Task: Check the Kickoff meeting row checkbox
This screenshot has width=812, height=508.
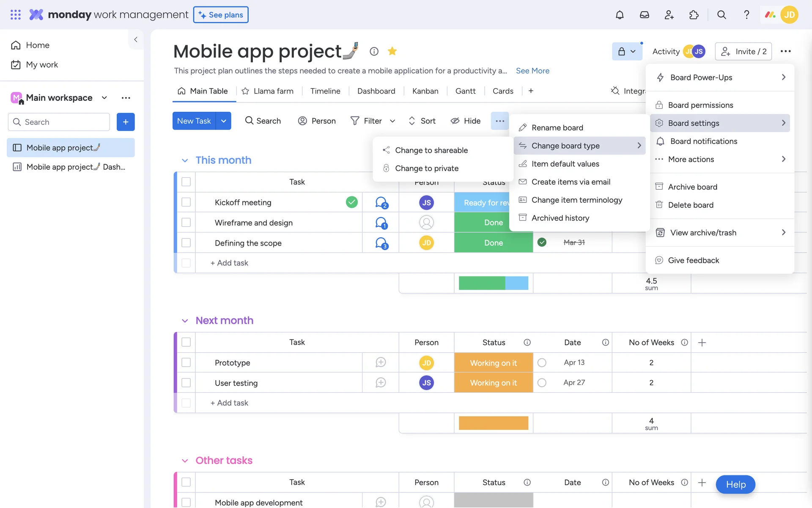Action: tap(186, 202)
